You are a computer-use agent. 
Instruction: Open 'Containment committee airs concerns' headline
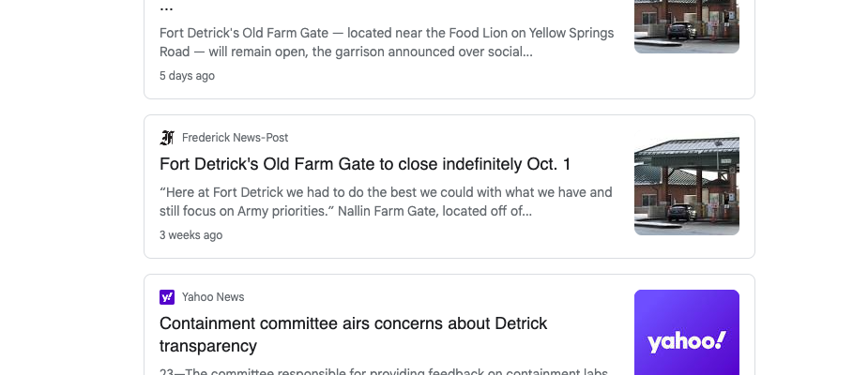pos(353,334)
